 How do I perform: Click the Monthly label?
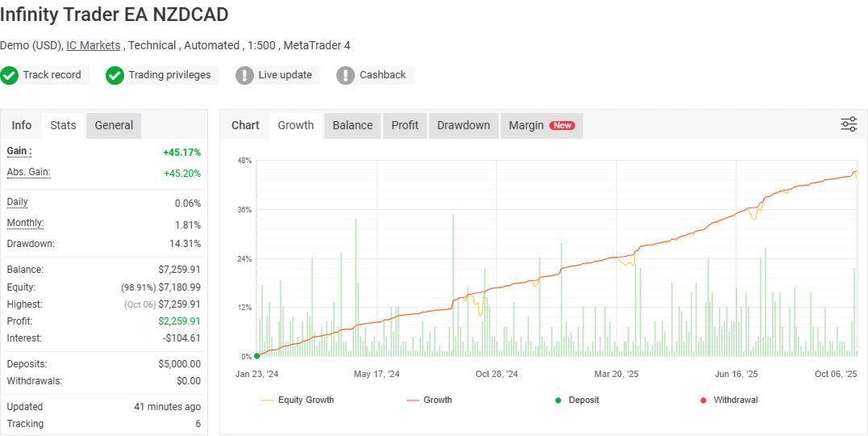[x=25, y=224]
